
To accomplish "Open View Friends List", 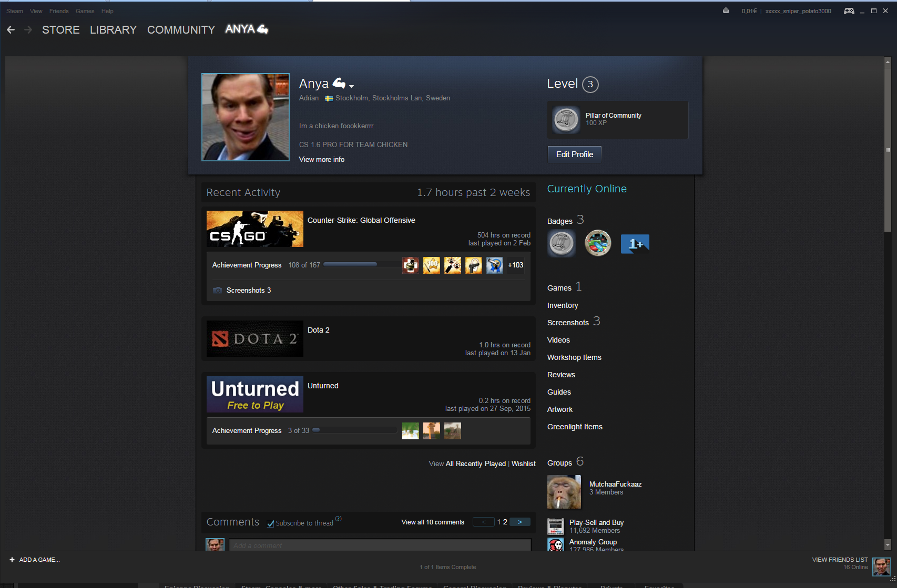I will [840, 560].
